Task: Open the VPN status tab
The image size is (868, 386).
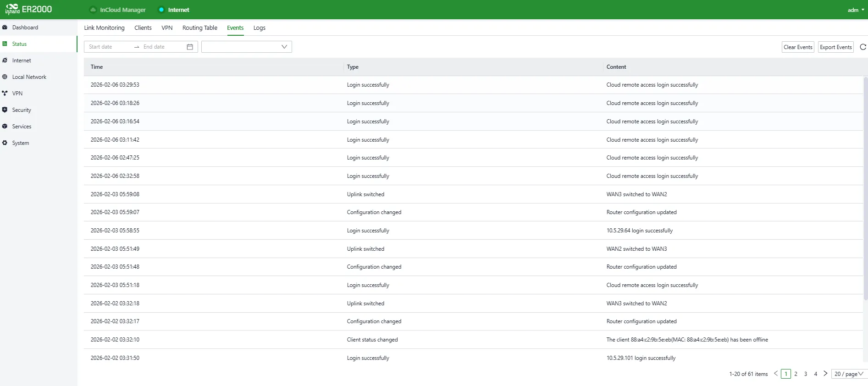Action: pos(167,28)
